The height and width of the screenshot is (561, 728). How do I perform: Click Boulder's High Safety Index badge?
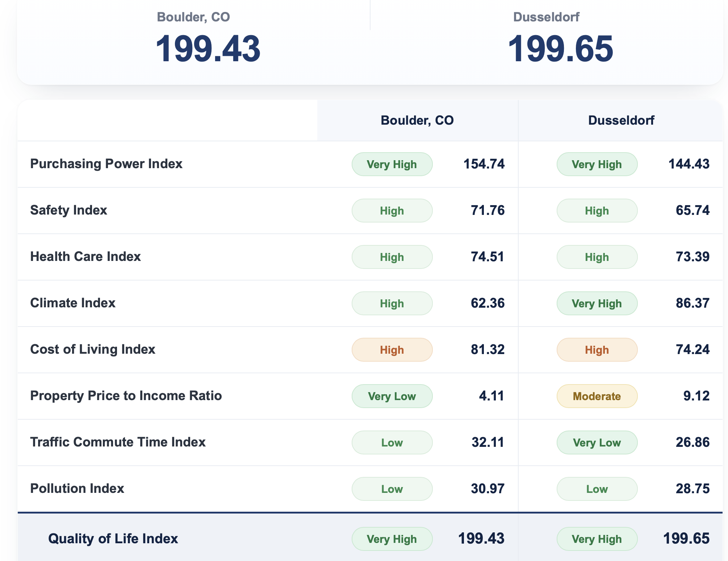click(x=392, y=211)
